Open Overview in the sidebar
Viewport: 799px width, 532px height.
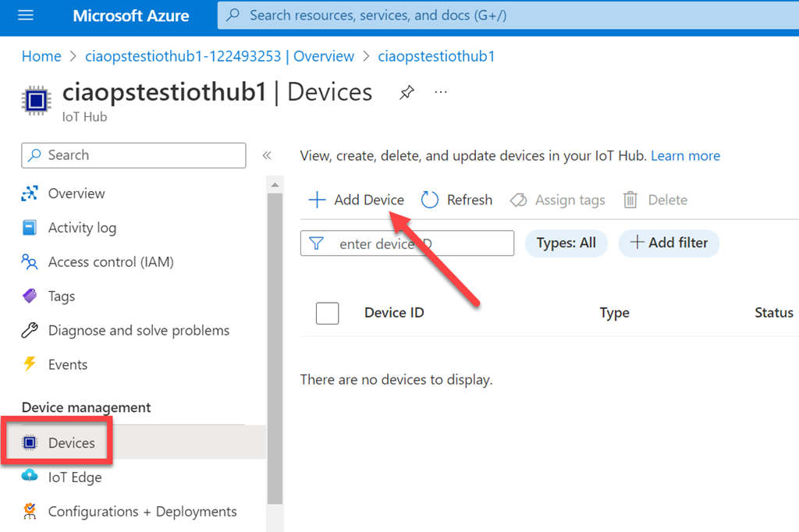click(76, 193)
